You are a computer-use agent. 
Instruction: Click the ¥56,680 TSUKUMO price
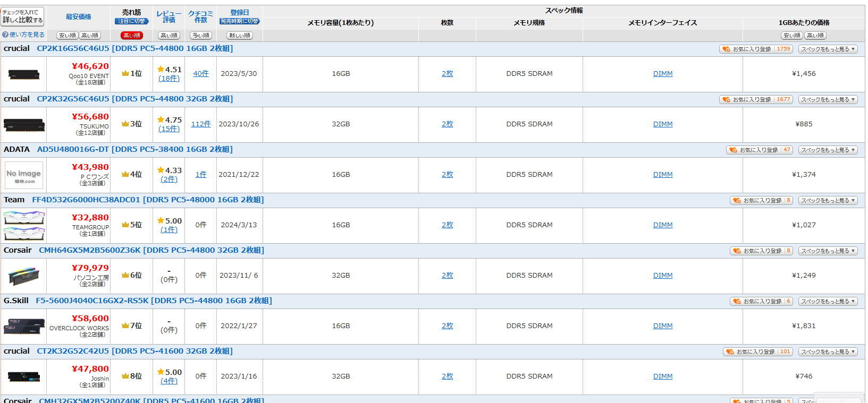(x=90, y=117)
